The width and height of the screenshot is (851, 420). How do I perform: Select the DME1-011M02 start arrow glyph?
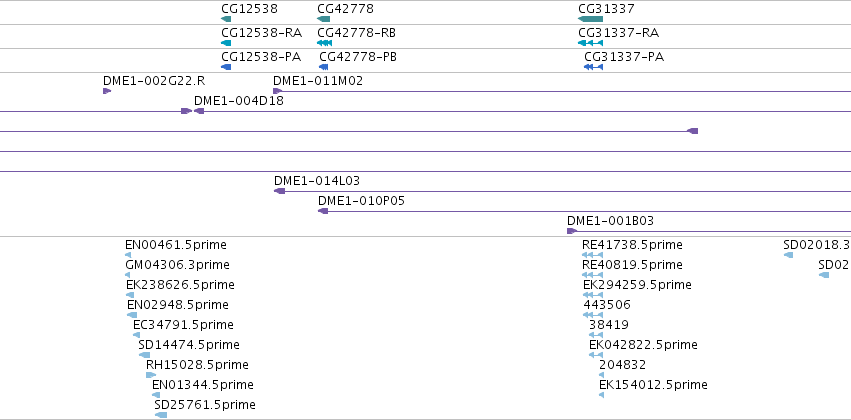coord(277,91)
